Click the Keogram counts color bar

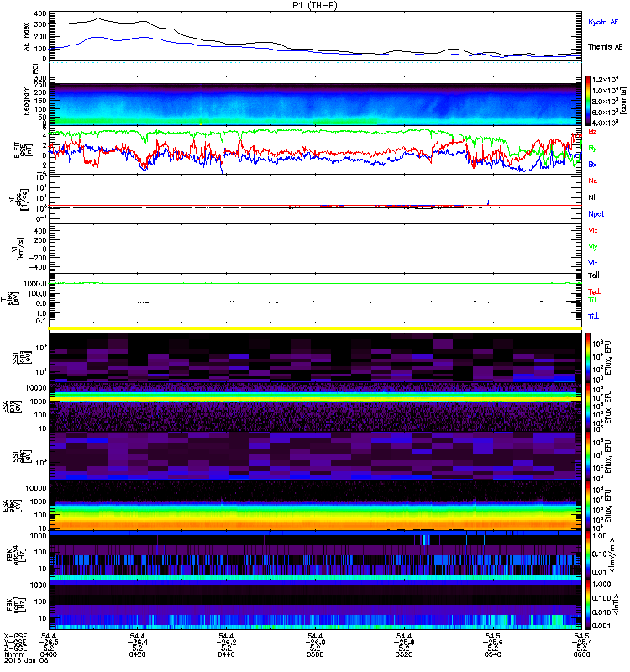coord(588,101)
